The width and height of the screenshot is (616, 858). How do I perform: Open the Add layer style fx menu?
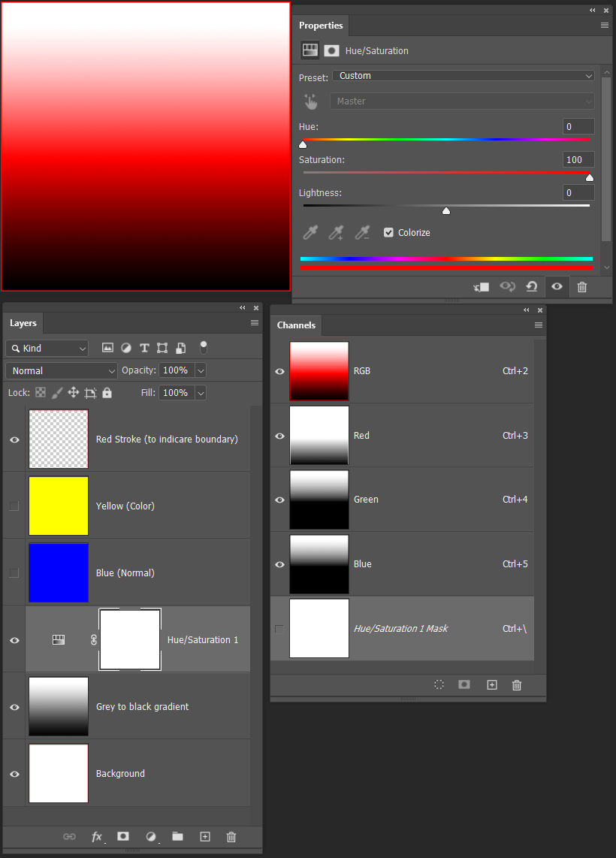pyautogui.click(x=97, y=837)
